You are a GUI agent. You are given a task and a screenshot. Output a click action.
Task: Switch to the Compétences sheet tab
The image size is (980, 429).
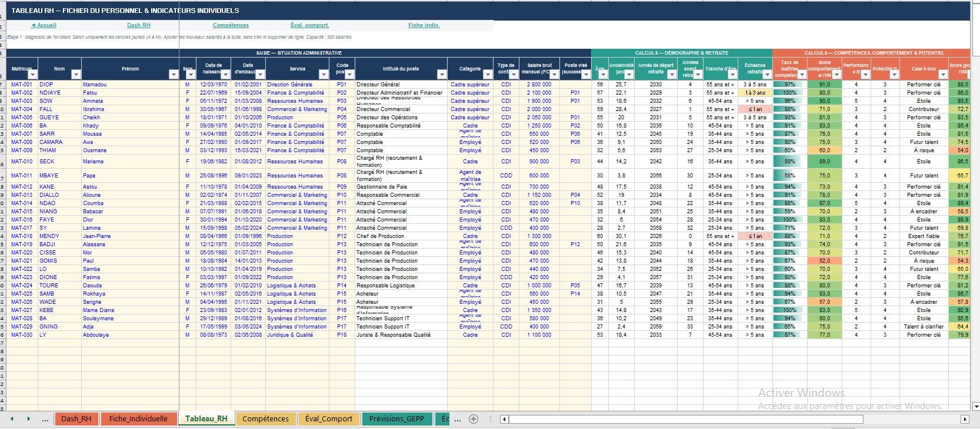[265, 419]
